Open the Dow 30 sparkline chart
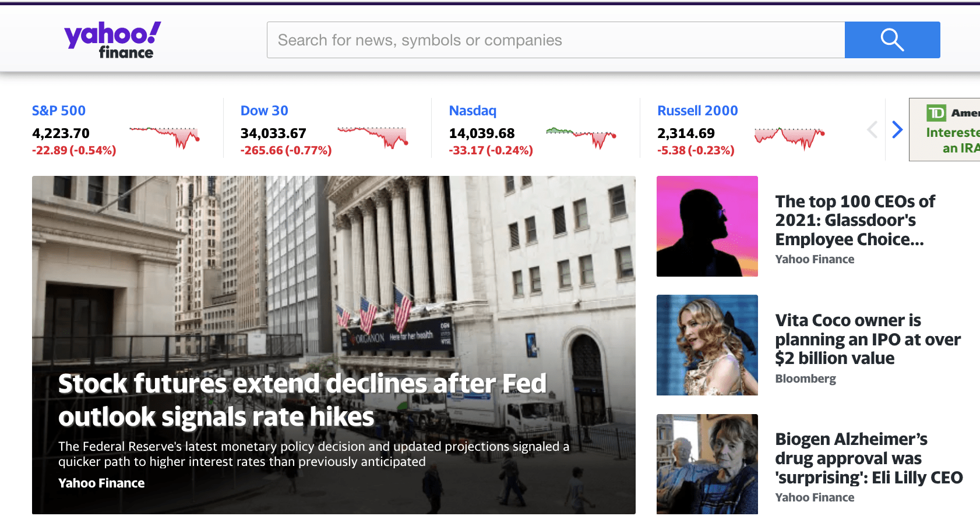 (x=373, y=137)
